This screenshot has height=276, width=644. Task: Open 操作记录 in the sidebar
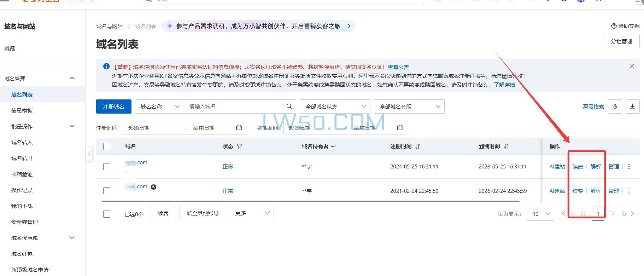click(22, 190)
